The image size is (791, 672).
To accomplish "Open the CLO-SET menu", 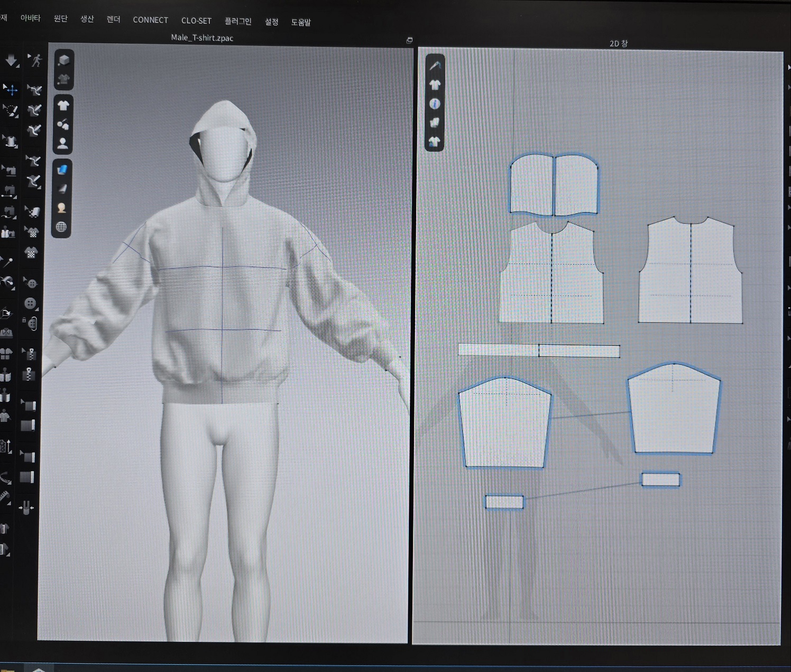I will [x=196, y=21].
